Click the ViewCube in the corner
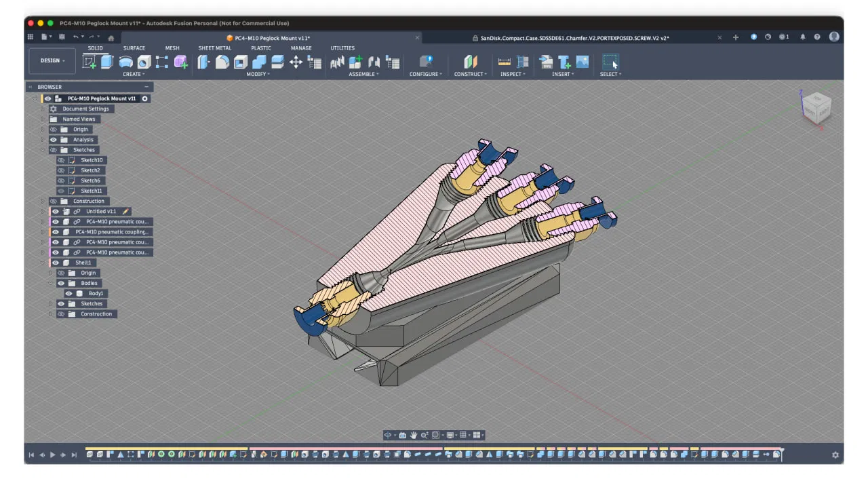Screen dimensions: 868x496 (x=816, y=108)
